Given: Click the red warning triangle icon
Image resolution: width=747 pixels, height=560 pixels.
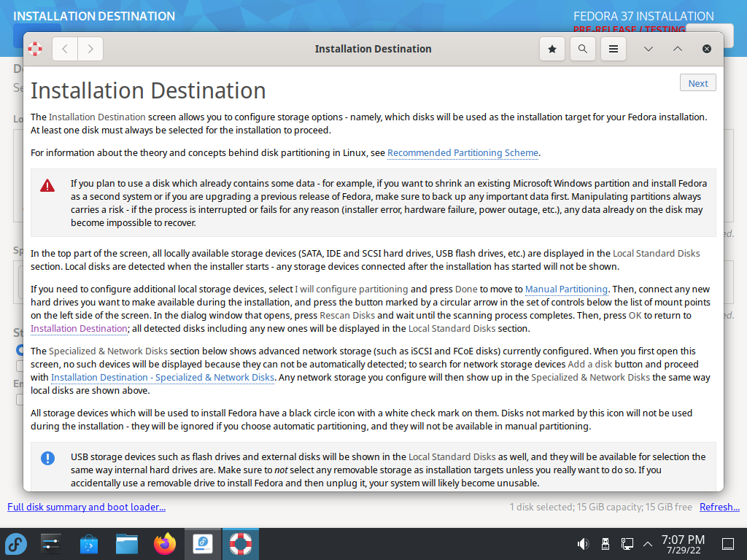Looking at the screenshot, I should point(47,185).
